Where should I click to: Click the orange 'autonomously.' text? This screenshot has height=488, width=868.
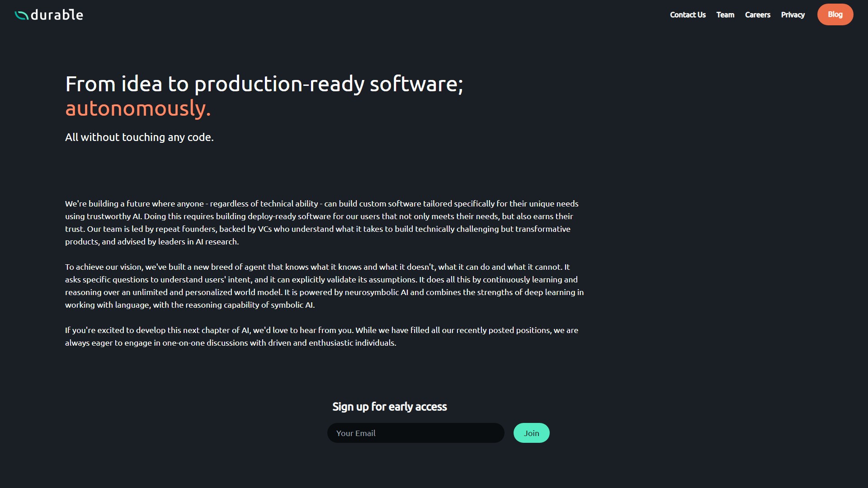[138, 108]
